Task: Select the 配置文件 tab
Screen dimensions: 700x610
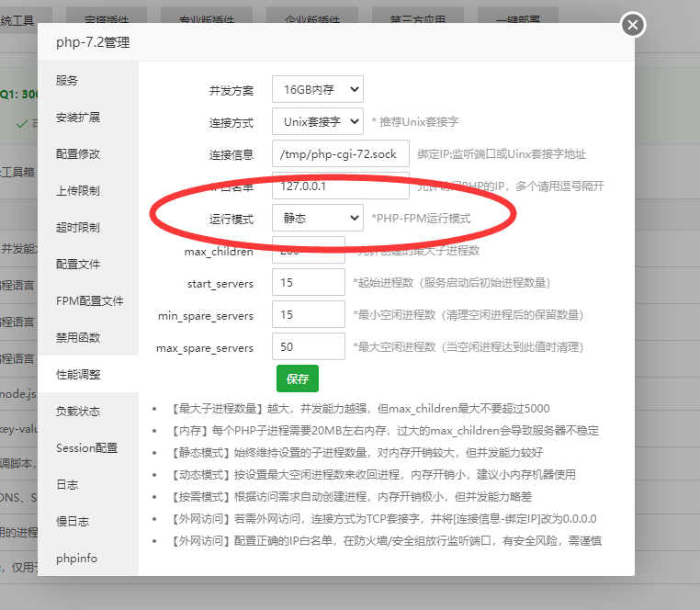Action: [78, 265]
